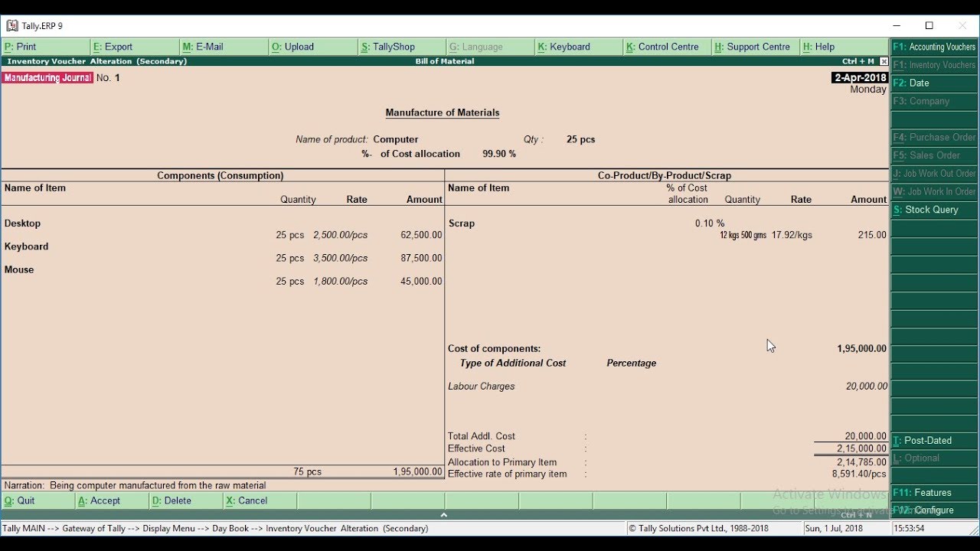Click the Narration field text
The image size is (980, 551).
pos(158,485)
